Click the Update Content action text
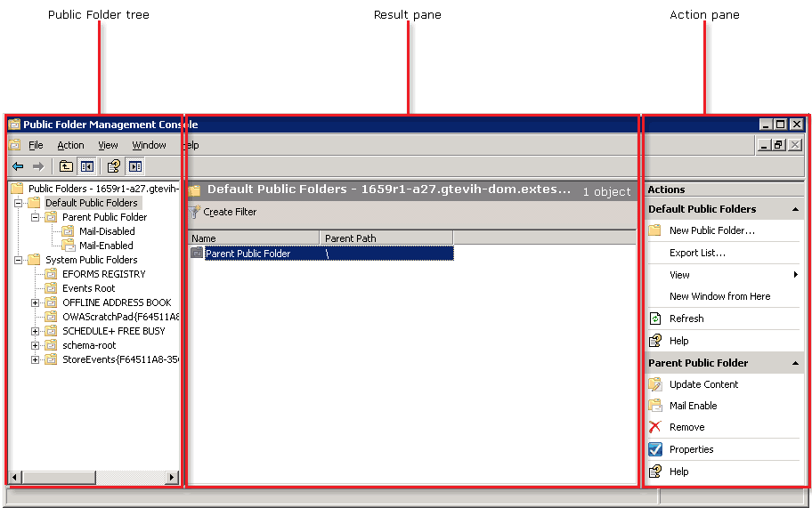The image size is (812, 508). [703, 384]
